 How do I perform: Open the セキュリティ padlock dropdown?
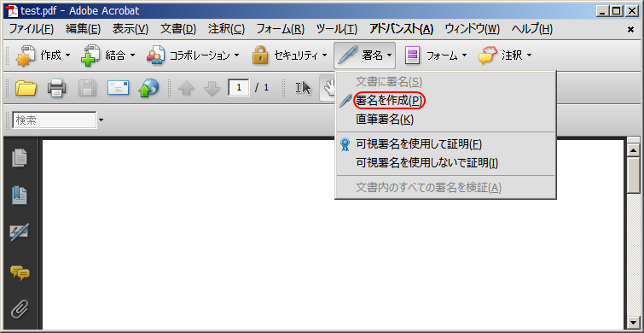coord(289,55)
